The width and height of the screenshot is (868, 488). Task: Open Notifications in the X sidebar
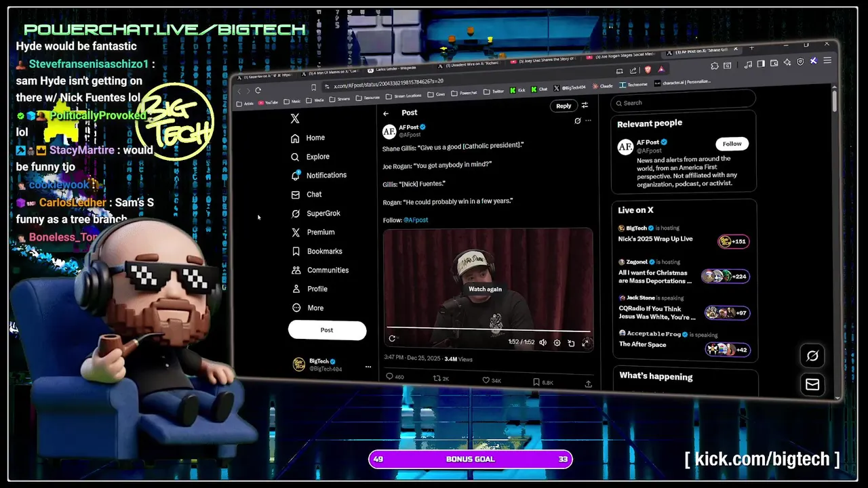[x=318, y=175]
